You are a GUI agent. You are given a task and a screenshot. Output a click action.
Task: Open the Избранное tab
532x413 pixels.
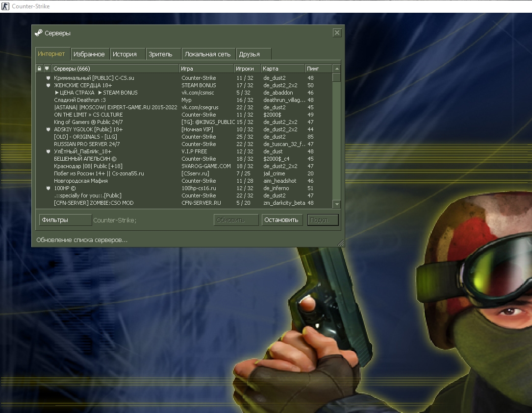pos(90,54)
